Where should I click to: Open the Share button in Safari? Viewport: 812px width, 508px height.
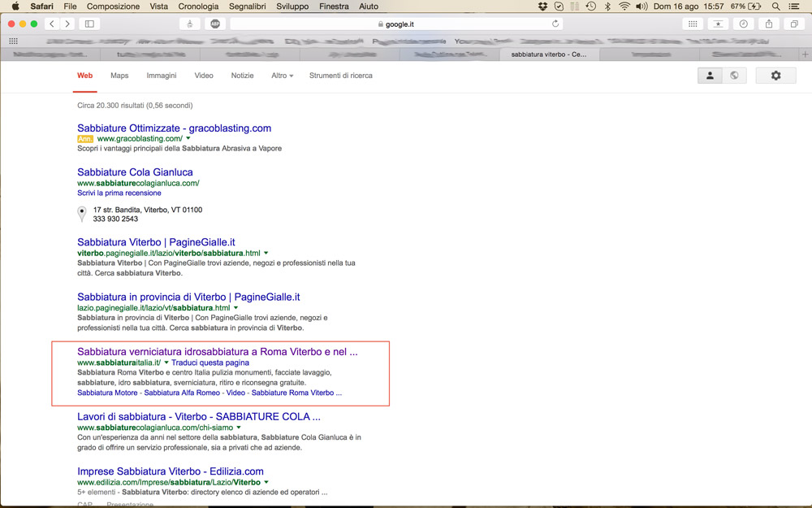(x=769, y=24)
